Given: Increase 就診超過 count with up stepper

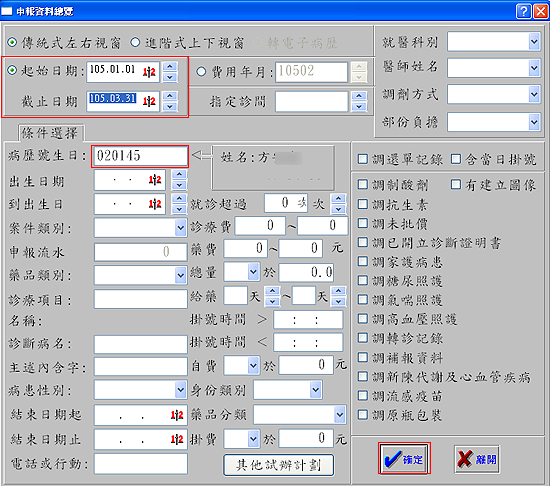Looking at the screenshot, I should pyautogui.click(x=338, y=199).
